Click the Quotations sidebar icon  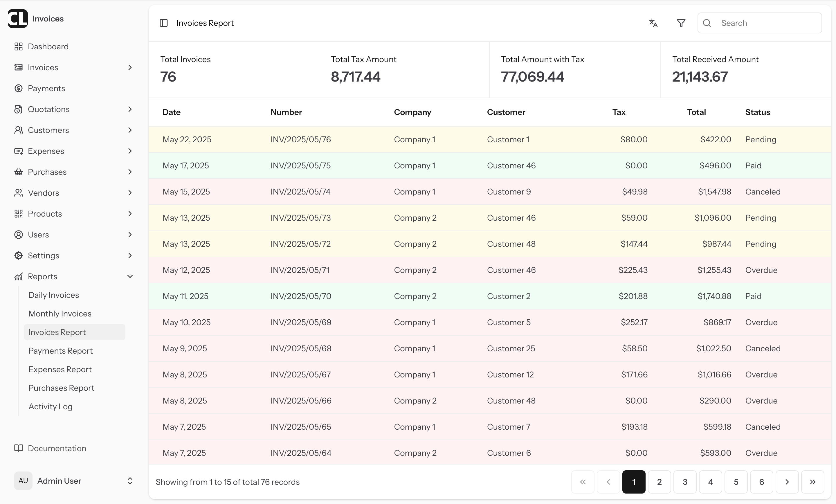pyautogui.click(x=18, y=109)
